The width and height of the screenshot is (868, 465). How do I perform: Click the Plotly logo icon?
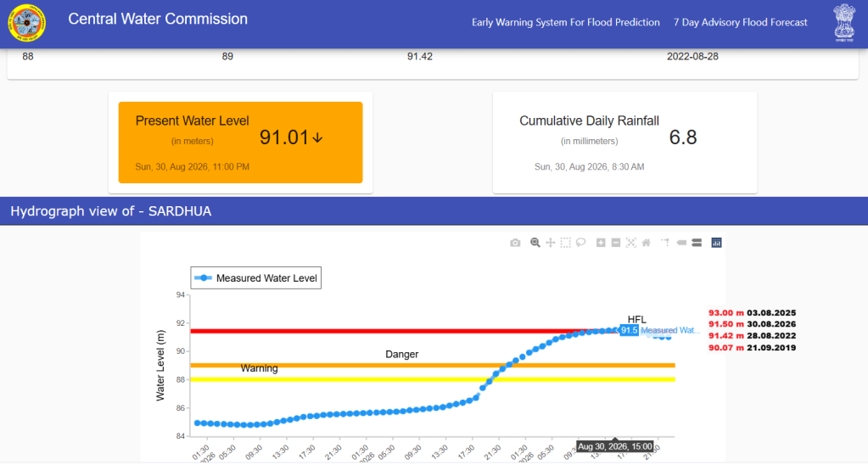coord(716,243)
